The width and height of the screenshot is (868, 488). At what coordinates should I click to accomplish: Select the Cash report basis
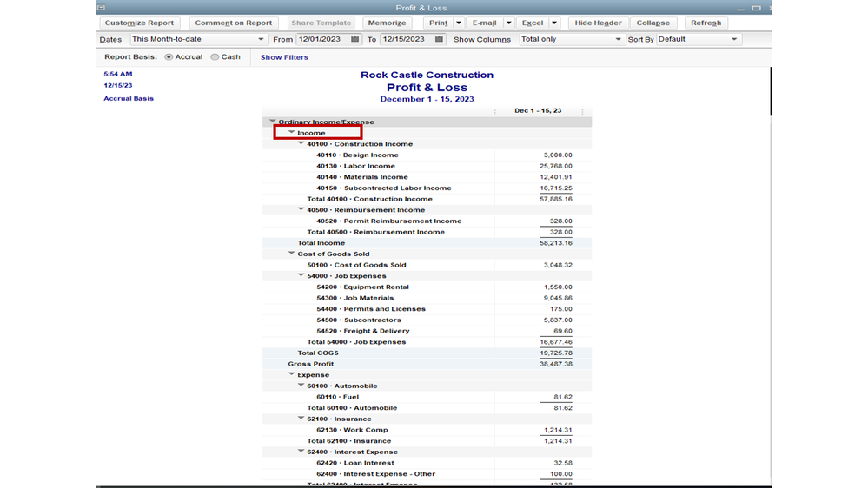click(215, 57)
